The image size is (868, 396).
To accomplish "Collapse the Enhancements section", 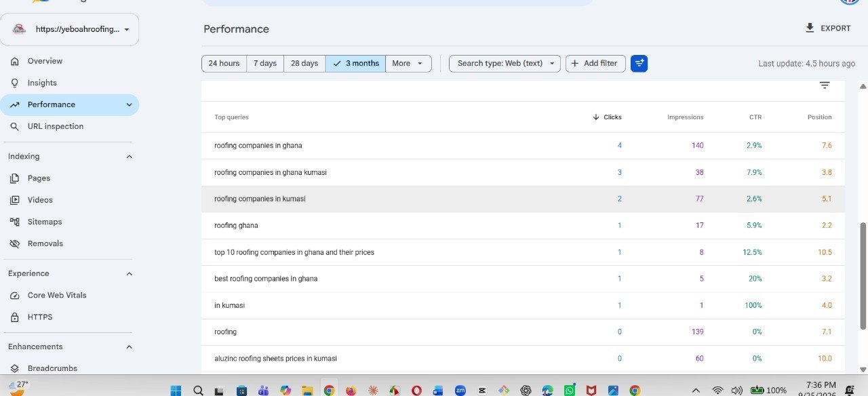I will (x=130, y=346).
